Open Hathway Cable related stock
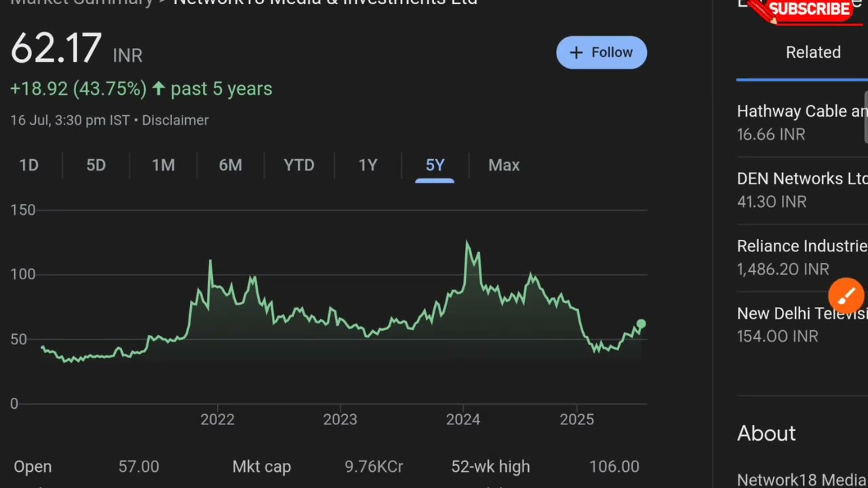This screenshot has width=868, height=488. click(802, 122)
